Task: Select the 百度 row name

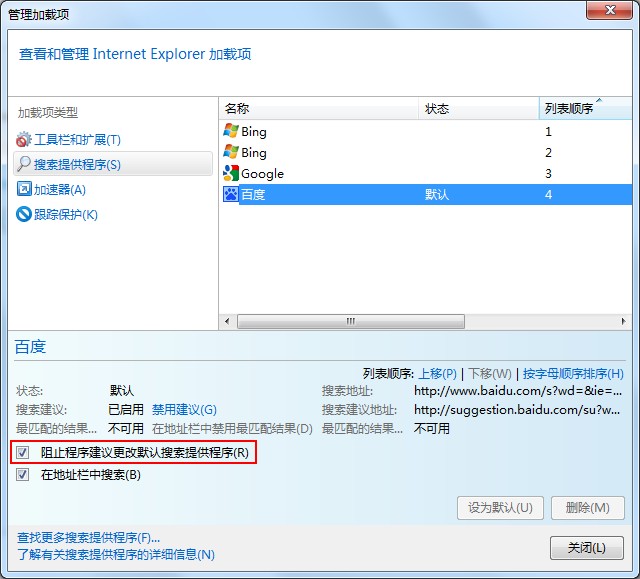Action: coord(253,195)
